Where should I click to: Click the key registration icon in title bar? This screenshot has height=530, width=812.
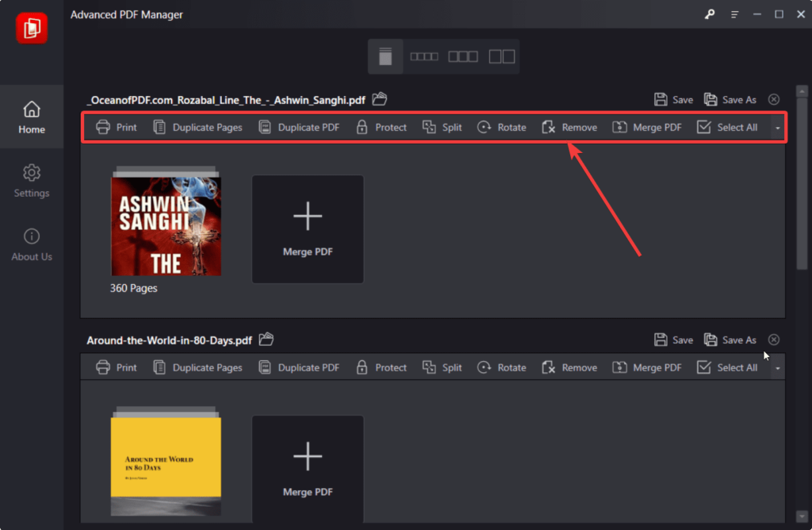pos(710,14)
